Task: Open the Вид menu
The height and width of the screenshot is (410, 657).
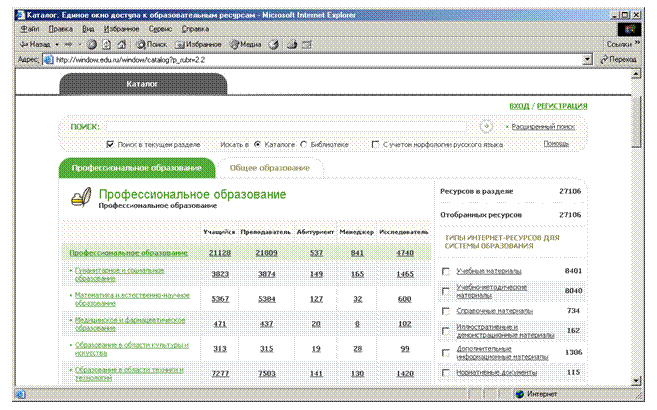Action: (88, 29)
